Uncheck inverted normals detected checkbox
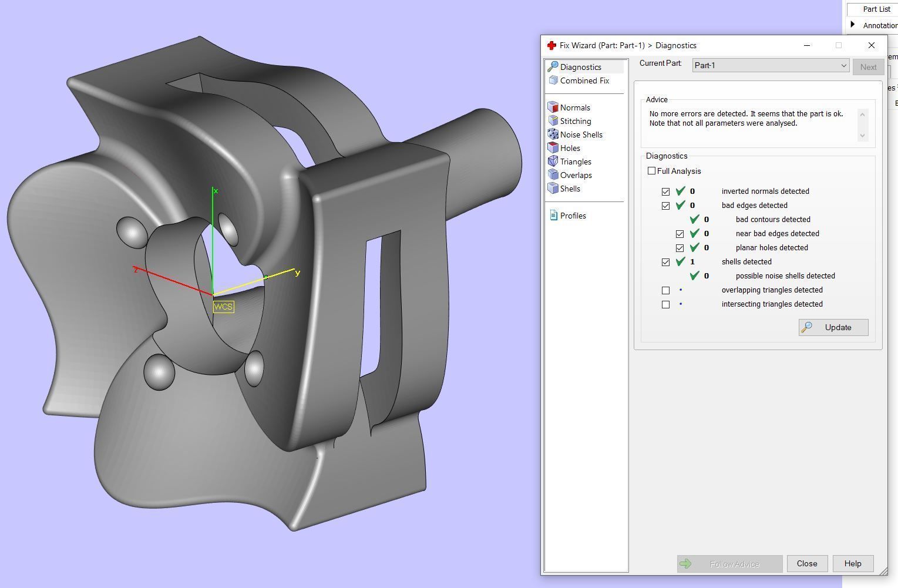 665,191
